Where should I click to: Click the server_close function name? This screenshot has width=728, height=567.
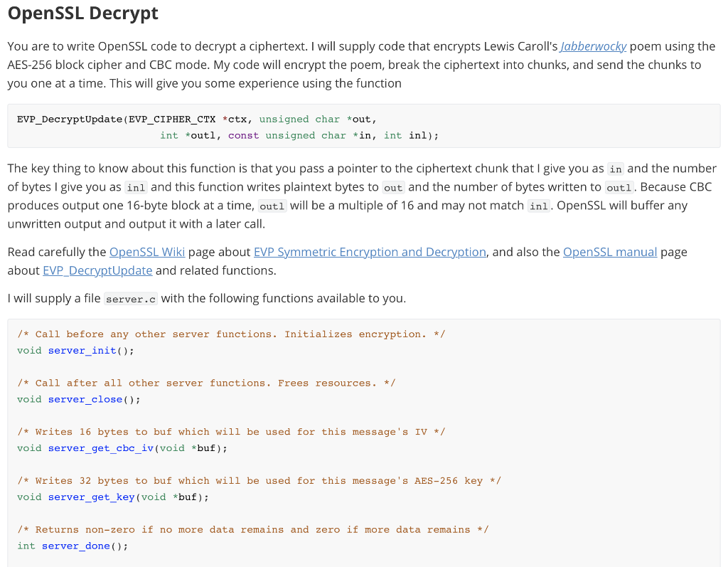pos(85,399)
